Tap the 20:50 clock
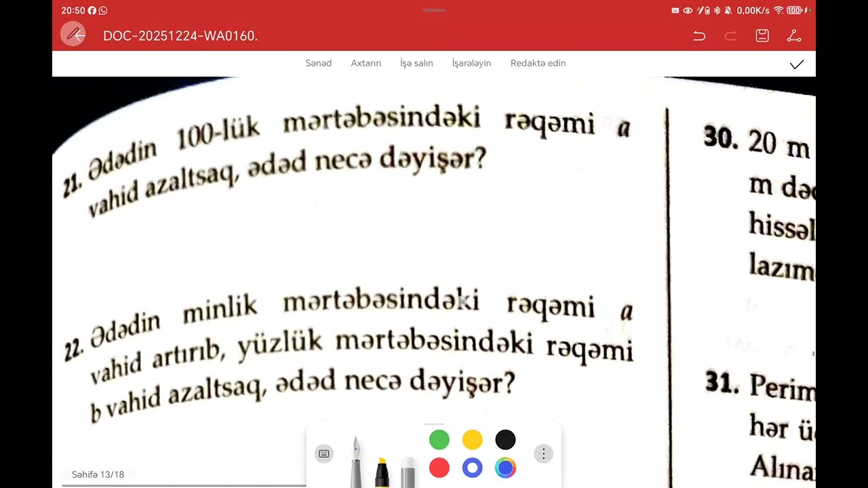Screen dimensions: 868x488 (x=73, y=10)
